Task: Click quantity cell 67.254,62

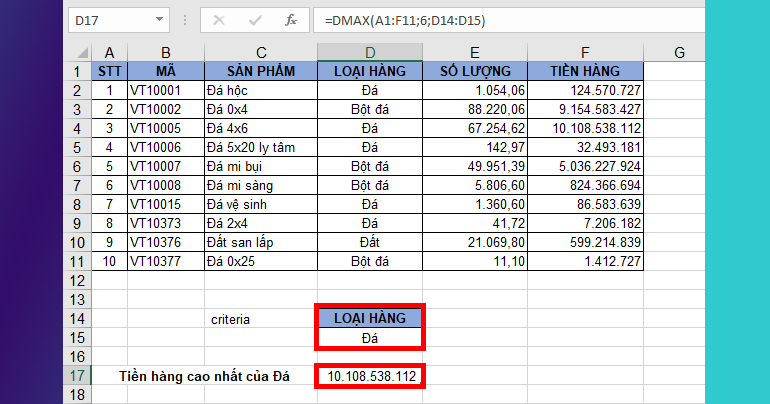Action: pos(475,128)
